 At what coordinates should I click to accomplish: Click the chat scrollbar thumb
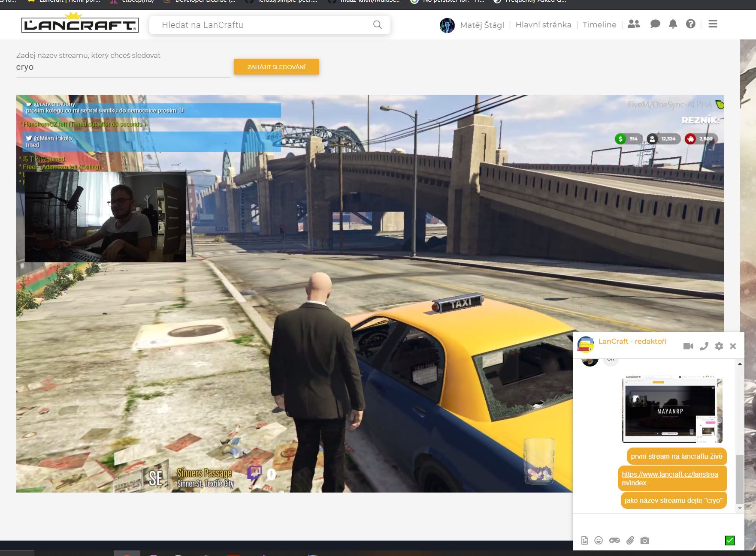[x=740, y=479]
